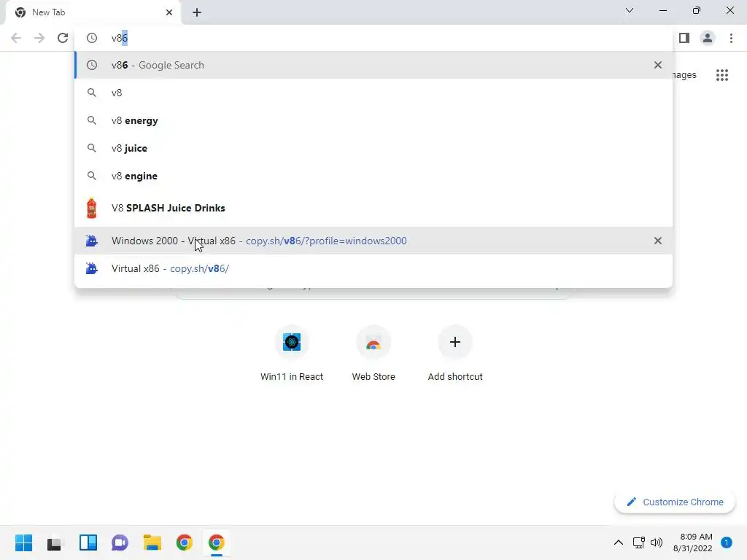Choose the v8 juice suggestion
Screen dimensions: 747x560
click(x=373, y=148)
